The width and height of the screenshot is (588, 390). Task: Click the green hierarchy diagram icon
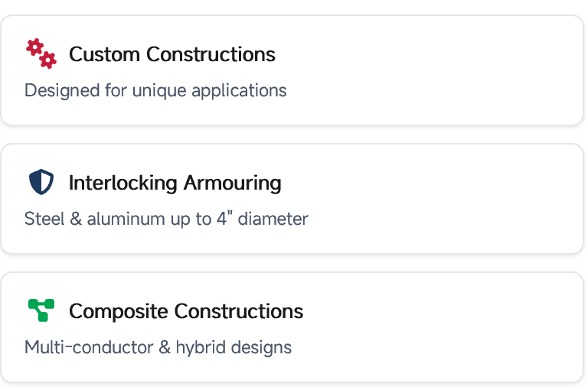pyautogui.click(x=41, y=310)
